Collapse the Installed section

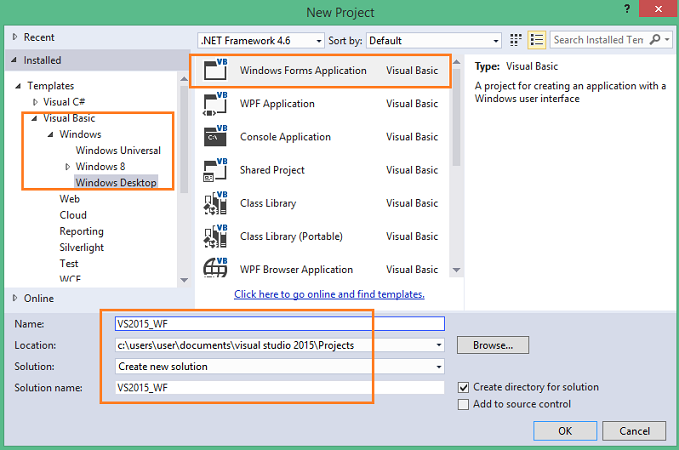point(14,60)
